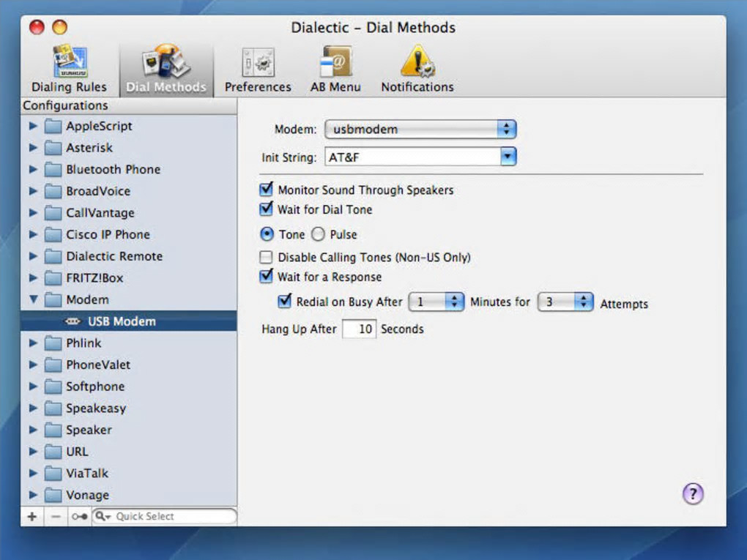This screenshot has height=560, width=747.
Task: Collapse the Modem disclosure triangle
Action: coord(34,299)
